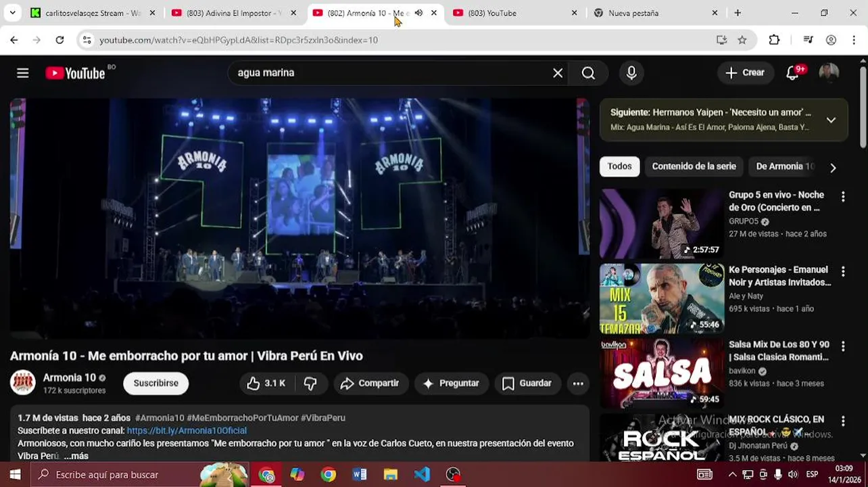Run search with the magnifier button
Viewport: 868px width, 487px height.
(x=588, y=73)
